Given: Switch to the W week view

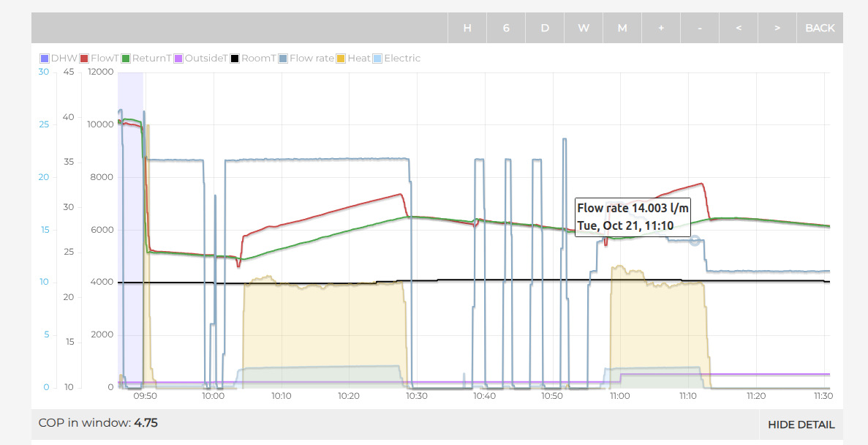Looking at the screenshot, I should (x=584, y=28).
